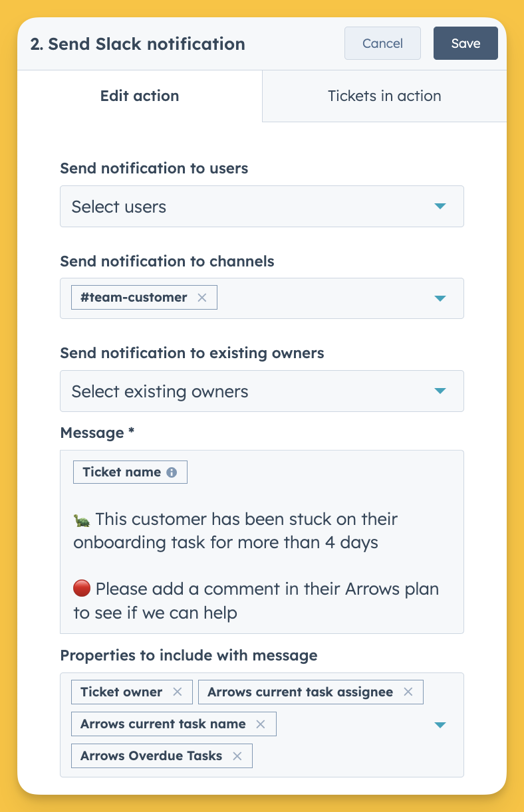Remove Arrows current task name tag

tap(261, 724)
